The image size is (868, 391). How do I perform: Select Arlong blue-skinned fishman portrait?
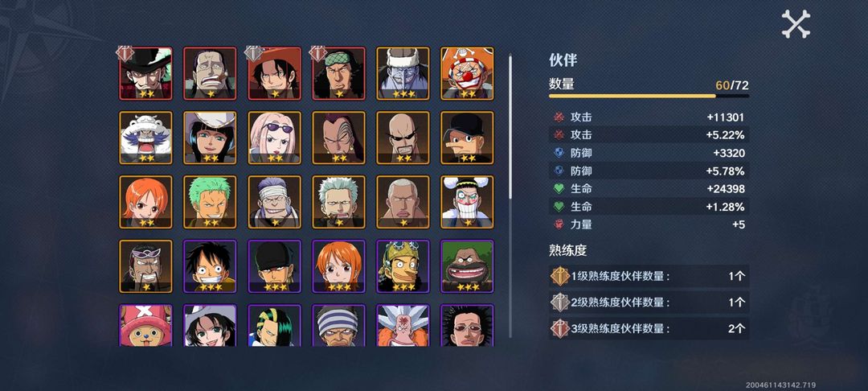click(x=403, y=73)
